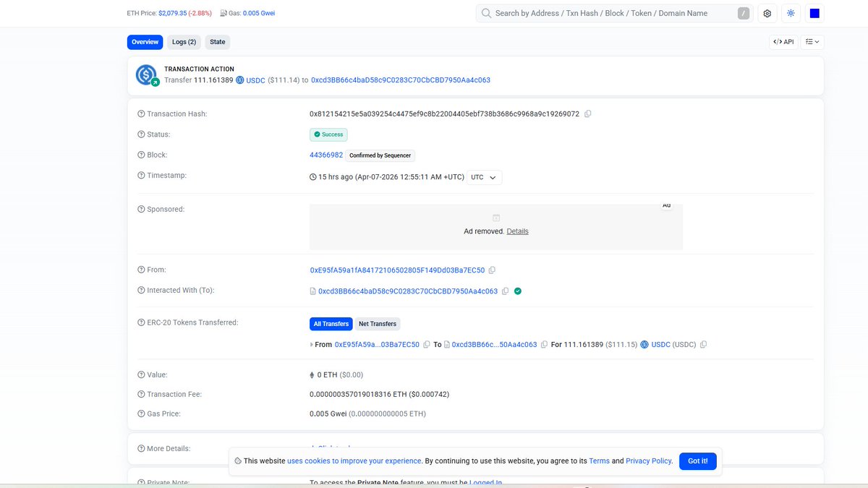Switch to the Overview tab
Viewport: 868px width, 488px height.
tap(145, 42)
